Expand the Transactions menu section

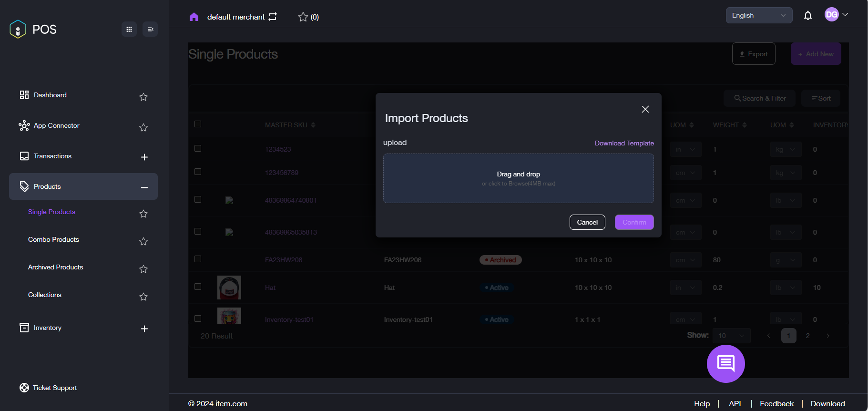pos(144,157)
